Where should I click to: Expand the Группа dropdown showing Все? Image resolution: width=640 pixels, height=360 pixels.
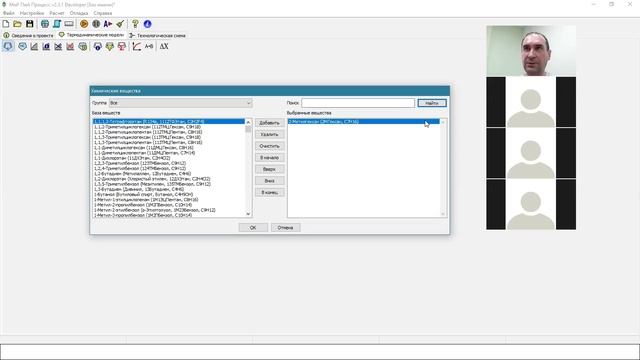pos(180,103)
